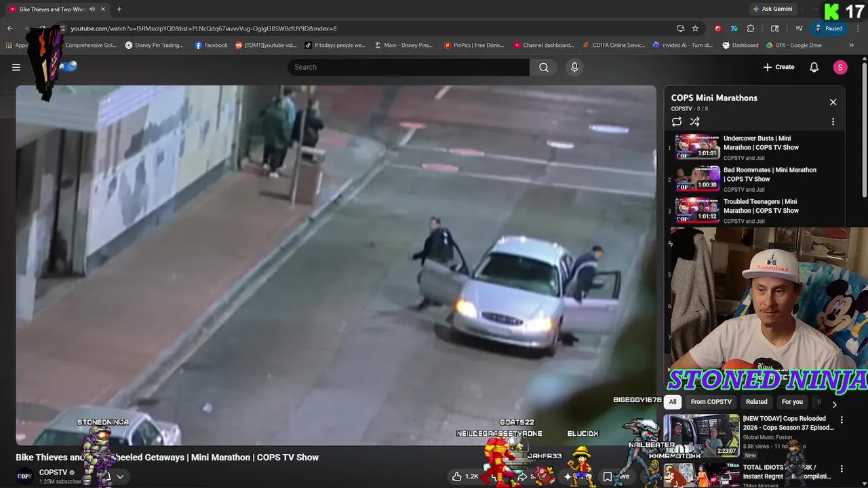Screen dimensions: 868x488
Task: Click the 7TV extension icon
Action: coord(734,28)
